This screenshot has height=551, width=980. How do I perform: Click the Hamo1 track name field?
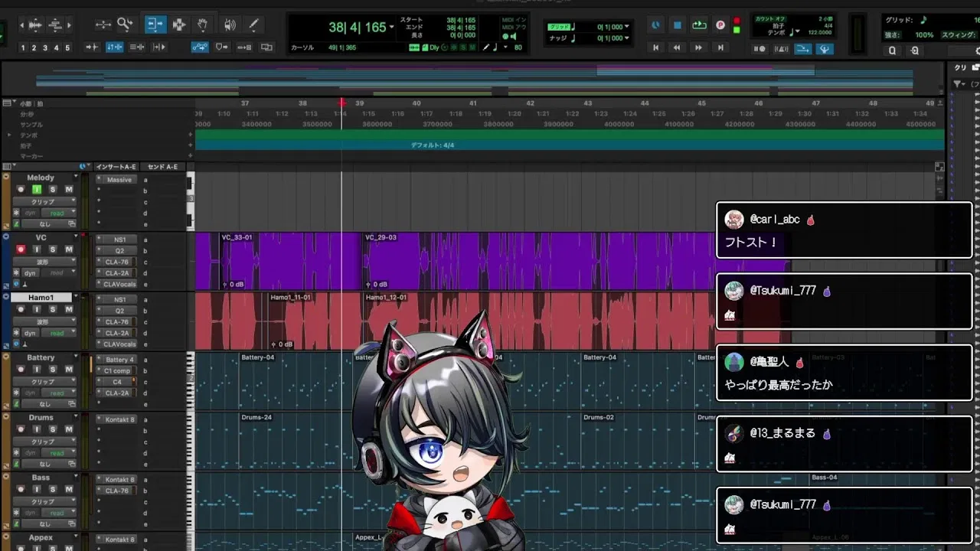click(41, 298)
